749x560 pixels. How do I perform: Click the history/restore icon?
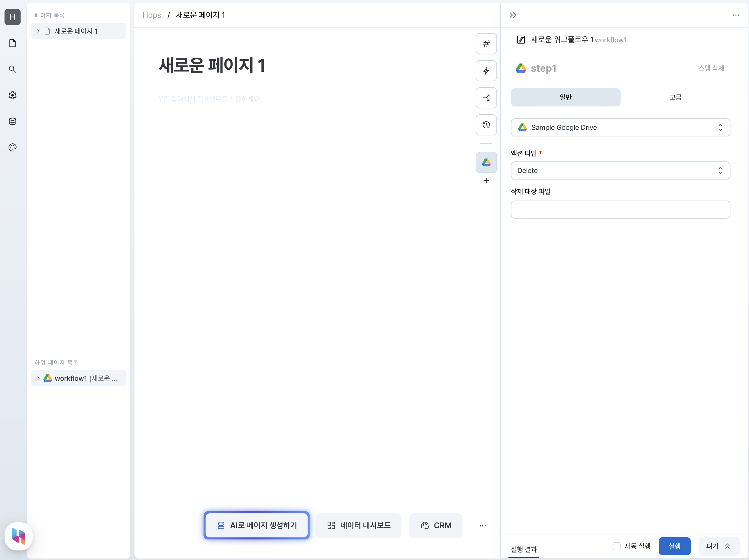[x=486, y=125]
